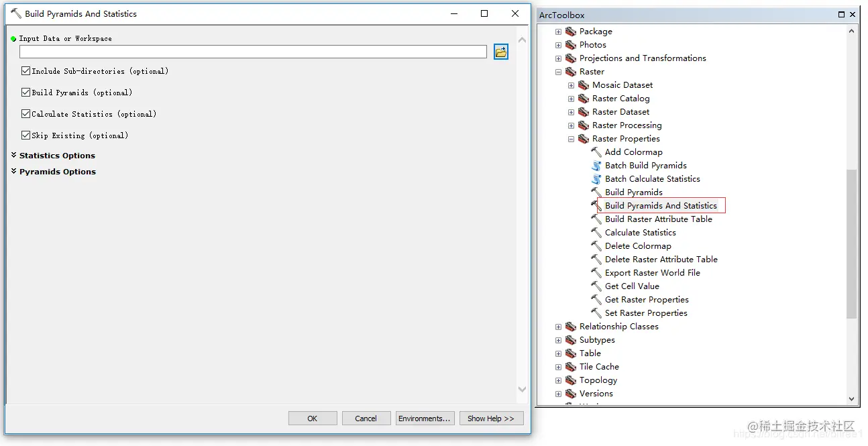Screen dimensions: 868x446
Task: Select Build Pyramids And Statistics tool text
Action: click(661, 206)
